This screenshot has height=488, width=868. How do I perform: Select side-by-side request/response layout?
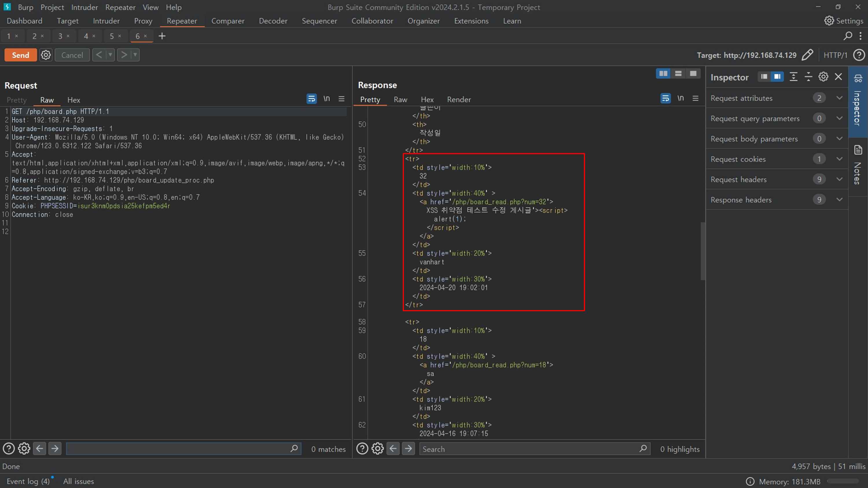(663, 73)
